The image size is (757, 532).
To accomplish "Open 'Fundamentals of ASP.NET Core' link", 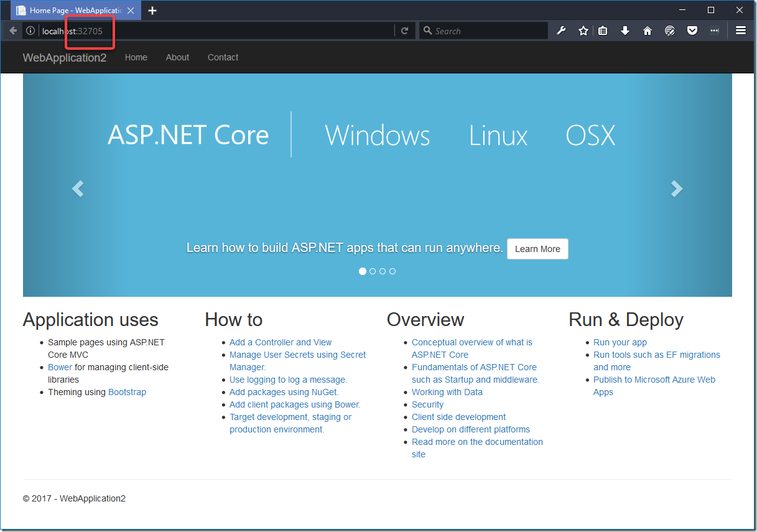I will coord(475,373).
